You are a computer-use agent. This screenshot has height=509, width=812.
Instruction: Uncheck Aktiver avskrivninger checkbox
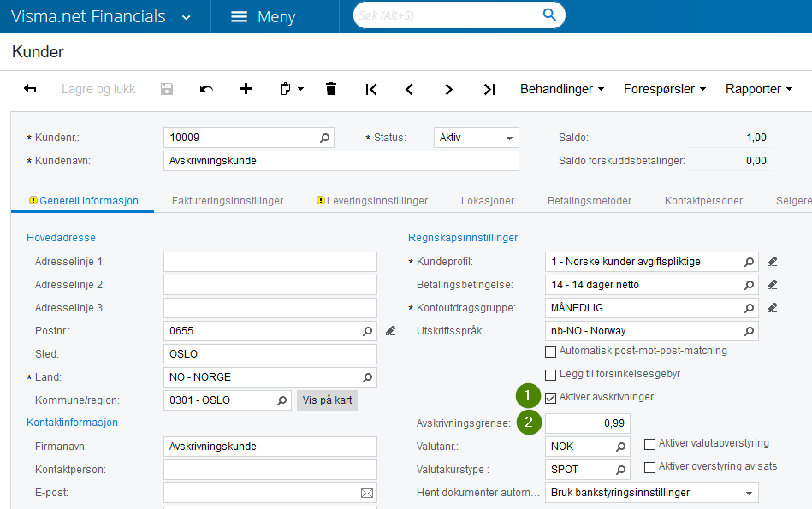[x=550, y=398]
